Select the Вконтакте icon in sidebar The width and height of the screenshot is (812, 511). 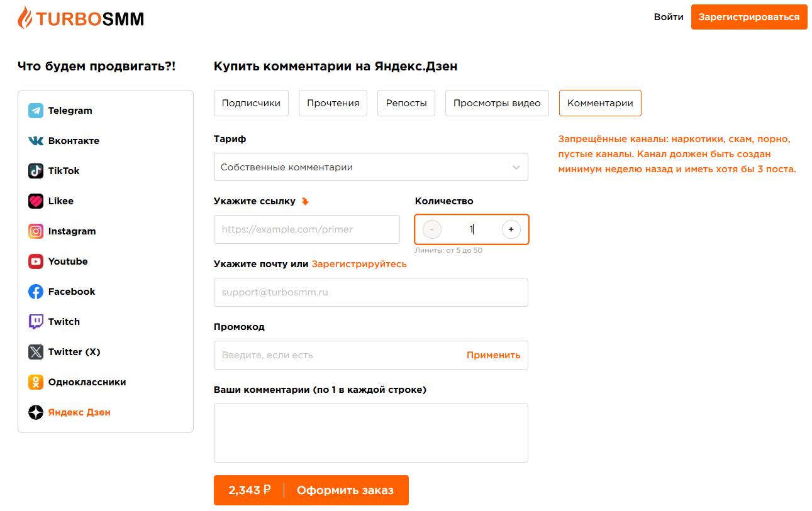tap(36, 141)
